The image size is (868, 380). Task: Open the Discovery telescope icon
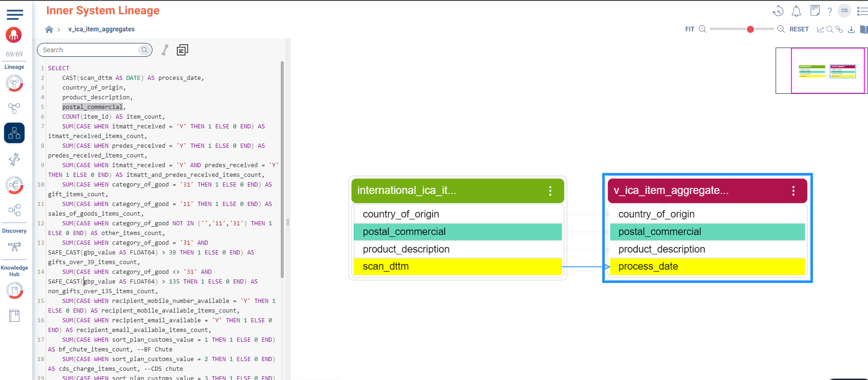coord(14,247)
